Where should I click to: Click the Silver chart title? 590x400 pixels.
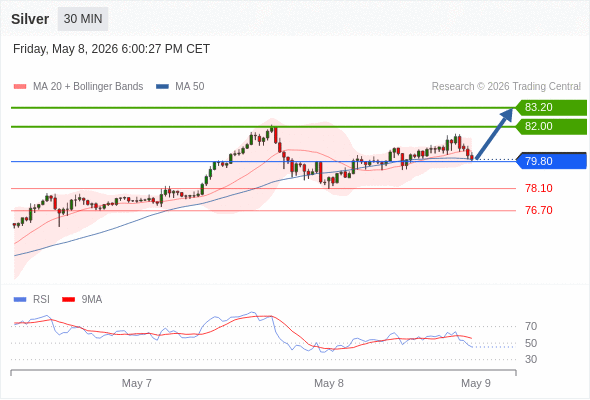tap(30, 19)
